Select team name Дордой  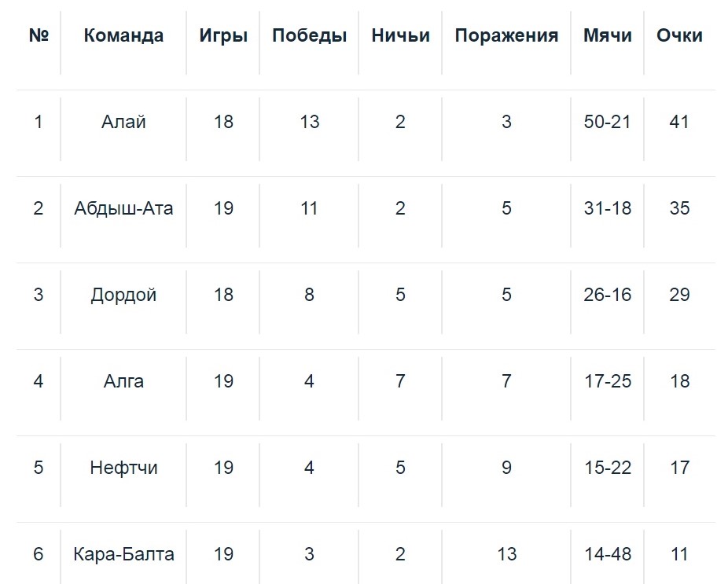123,295
